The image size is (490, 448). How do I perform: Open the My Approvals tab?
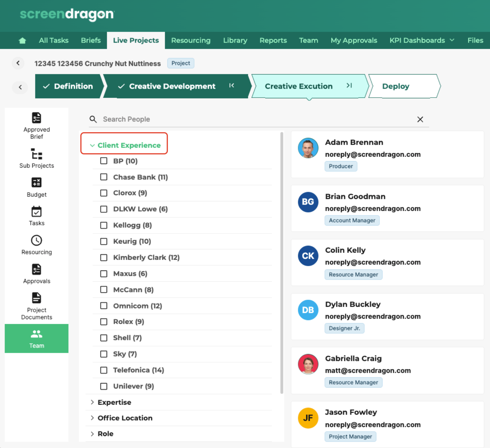(x=354, y=40)
